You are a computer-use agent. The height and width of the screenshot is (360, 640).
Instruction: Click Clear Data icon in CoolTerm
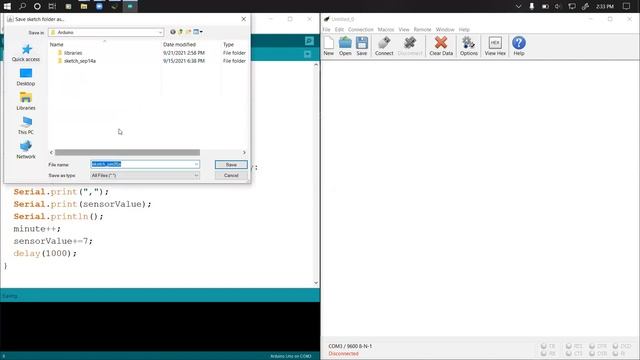[x=441, y=46]
